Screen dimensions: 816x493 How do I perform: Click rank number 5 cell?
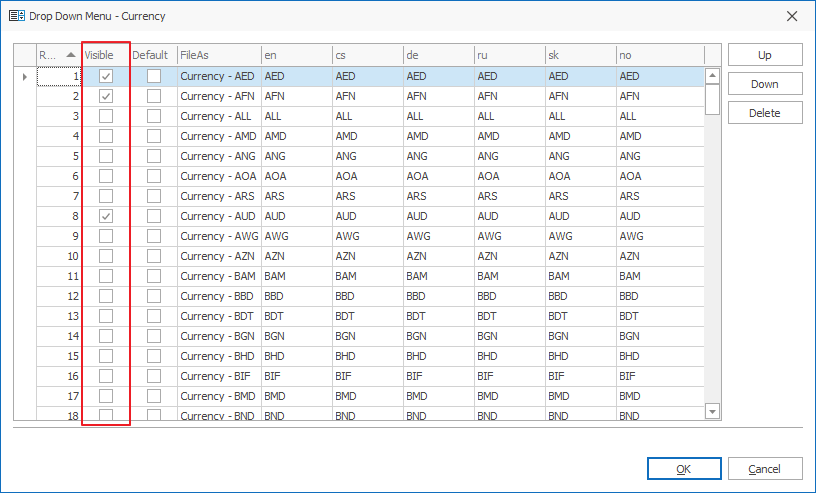click(x=59, y=156)
